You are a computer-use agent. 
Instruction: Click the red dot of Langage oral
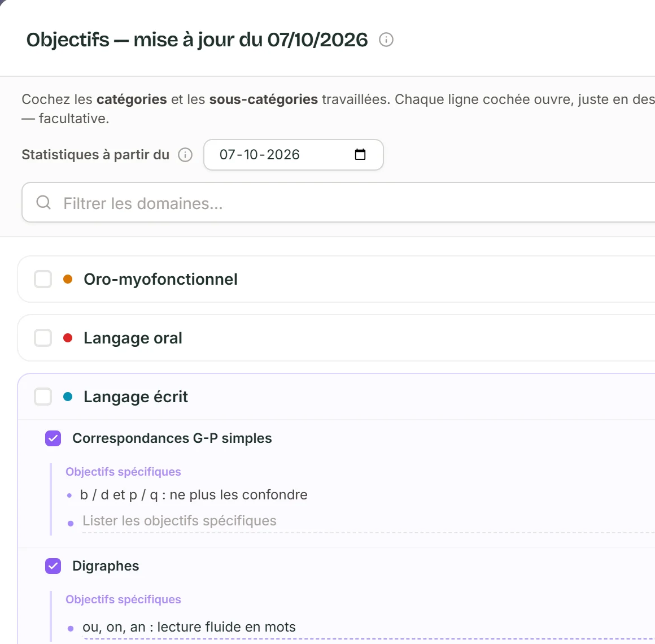[x=68, y=338]
